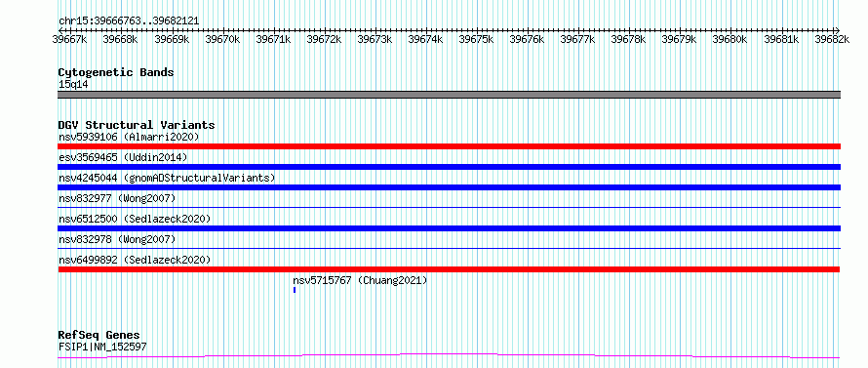This screenshot has height=368, width=868.
Task: Click the 39671k ruler tick label
Action: point(273,39)
